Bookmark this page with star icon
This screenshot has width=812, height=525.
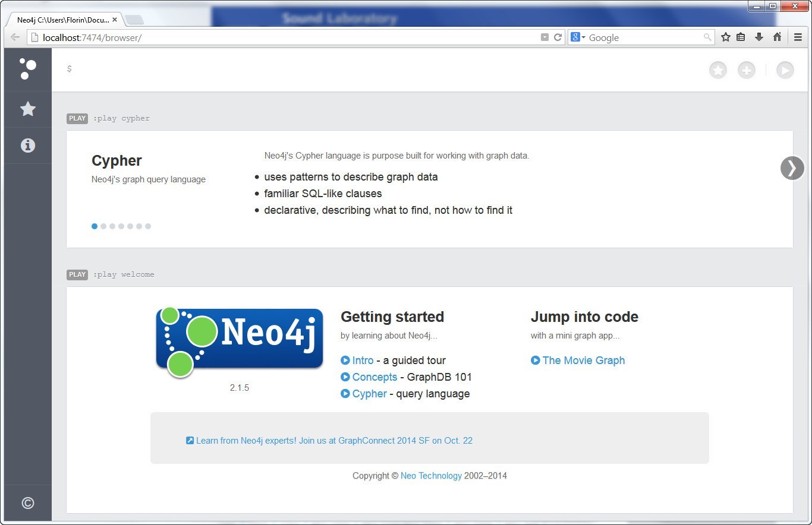pyautogui.click(x=725, y=37)
